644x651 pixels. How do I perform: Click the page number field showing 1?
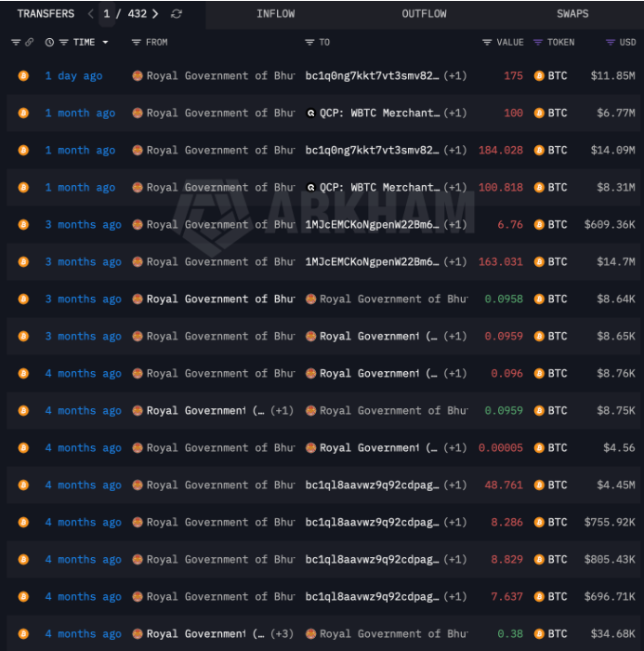(107, 14)
